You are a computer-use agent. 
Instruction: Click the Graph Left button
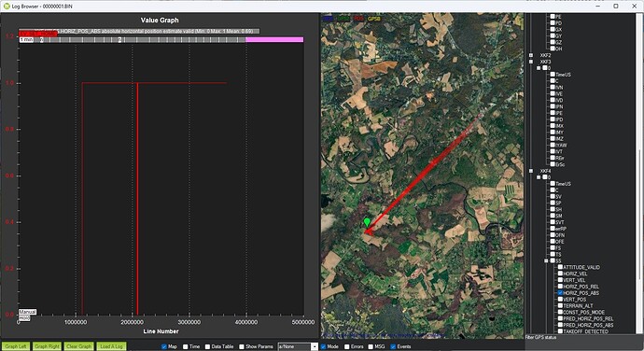[16, 346]
